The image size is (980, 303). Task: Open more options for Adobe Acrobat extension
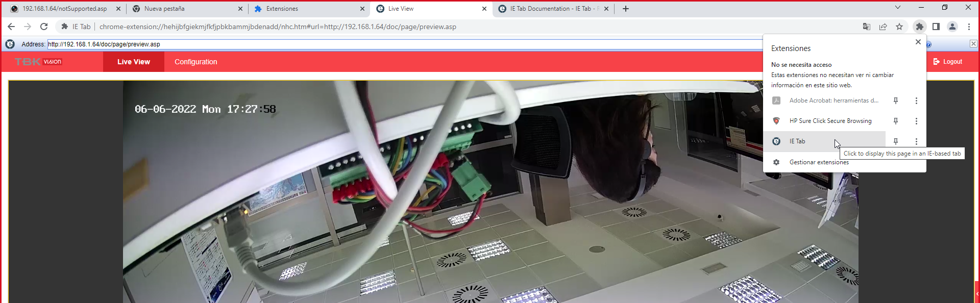[916, 100]
